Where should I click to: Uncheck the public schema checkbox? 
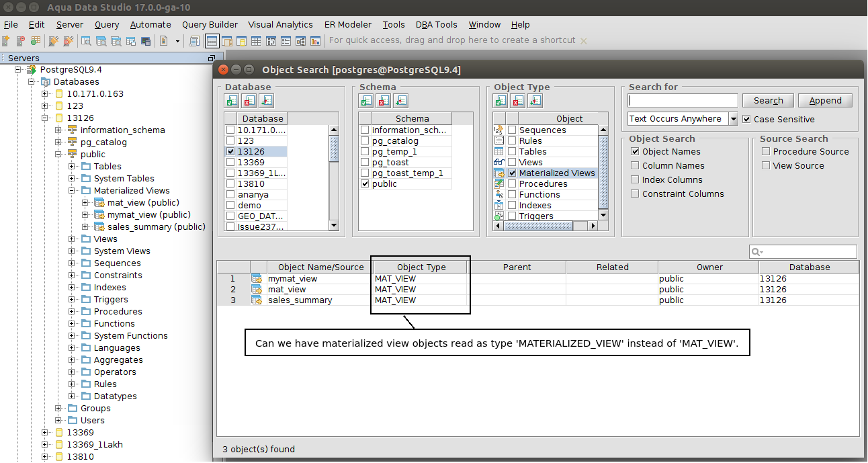(x=365, y=184)
